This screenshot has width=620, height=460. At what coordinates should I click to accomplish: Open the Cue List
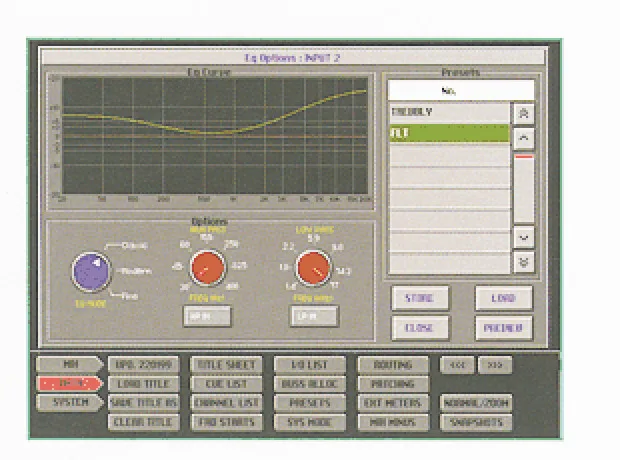pos(227,384)
